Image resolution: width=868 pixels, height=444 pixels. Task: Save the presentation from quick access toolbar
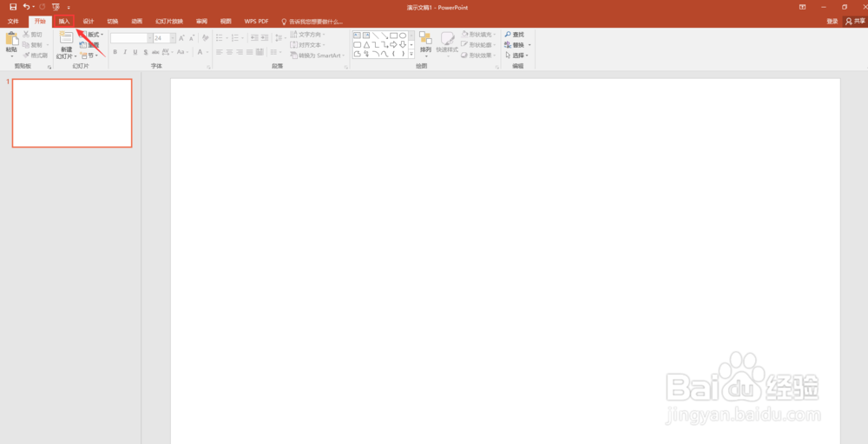coord(13,7)
